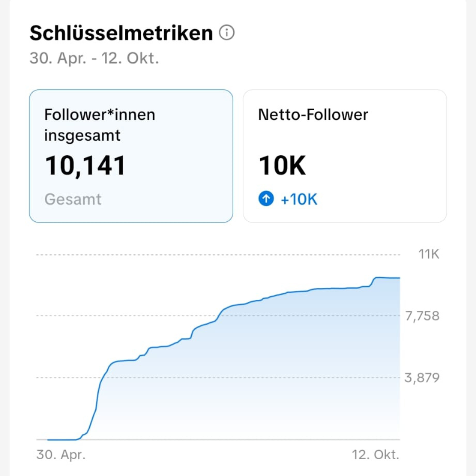Click the 10,141 total followers number

coord(86,166)
